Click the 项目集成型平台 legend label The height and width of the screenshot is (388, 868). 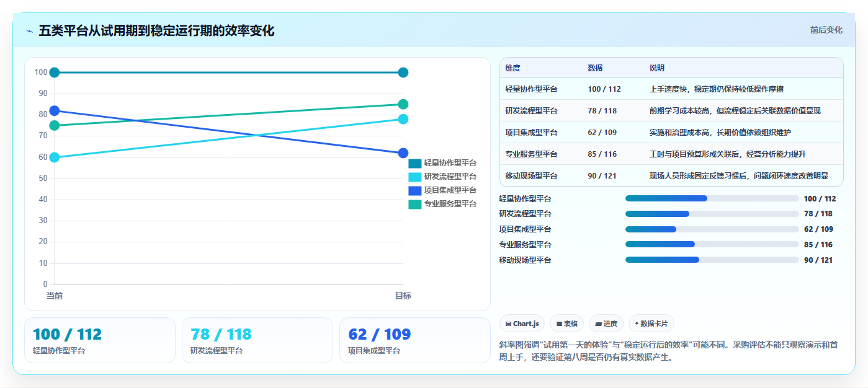coord(450,190)
